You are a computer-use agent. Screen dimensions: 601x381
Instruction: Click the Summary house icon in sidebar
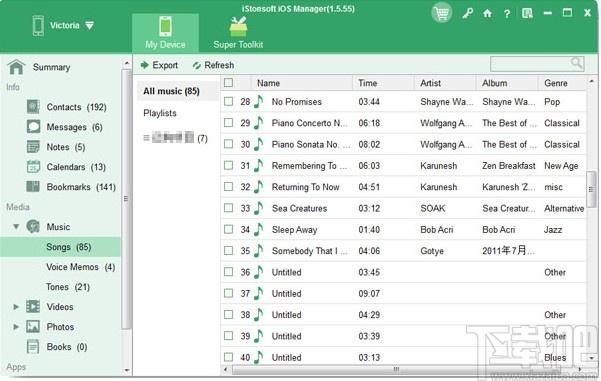(x=16, y=67)
